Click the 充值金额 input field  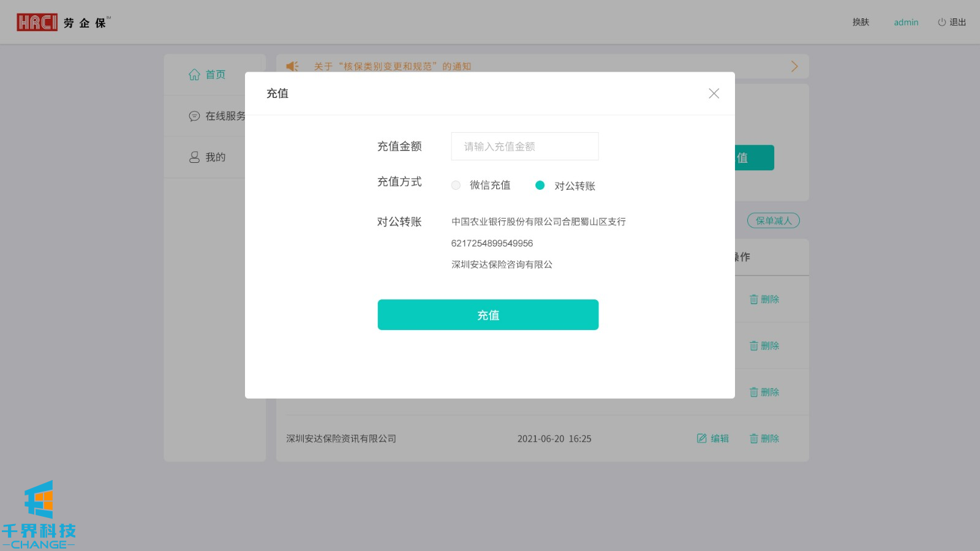524,146
